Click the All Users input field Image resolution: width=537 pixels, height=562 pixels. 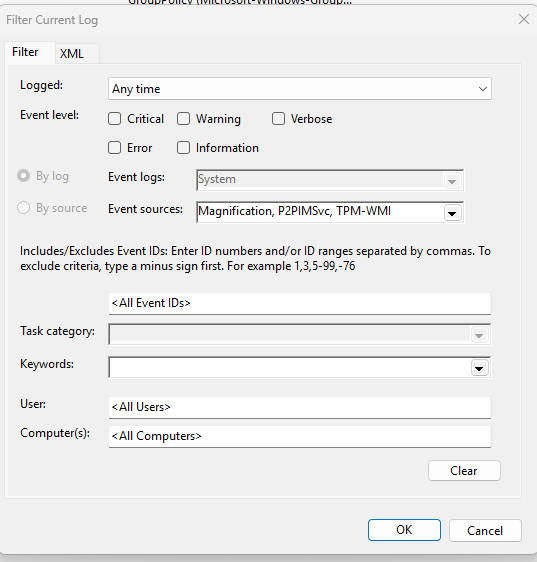click(x=300, y=408)
